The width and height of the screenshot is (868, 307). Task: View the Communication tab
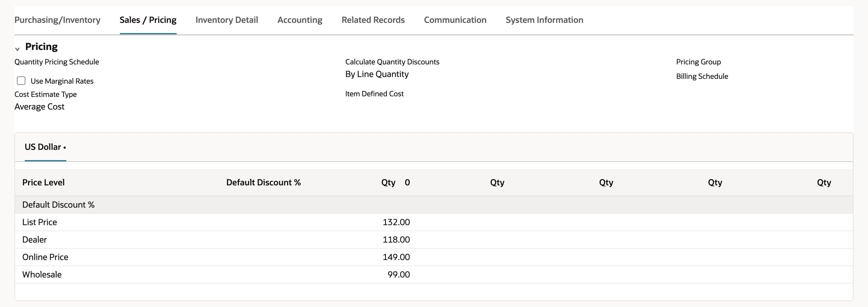(455, 20)
